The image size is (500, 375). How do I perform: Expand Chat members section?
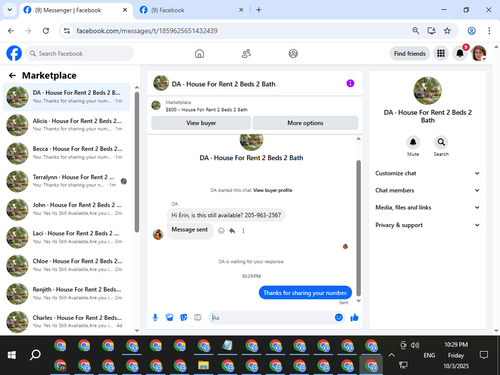point(427,190)
